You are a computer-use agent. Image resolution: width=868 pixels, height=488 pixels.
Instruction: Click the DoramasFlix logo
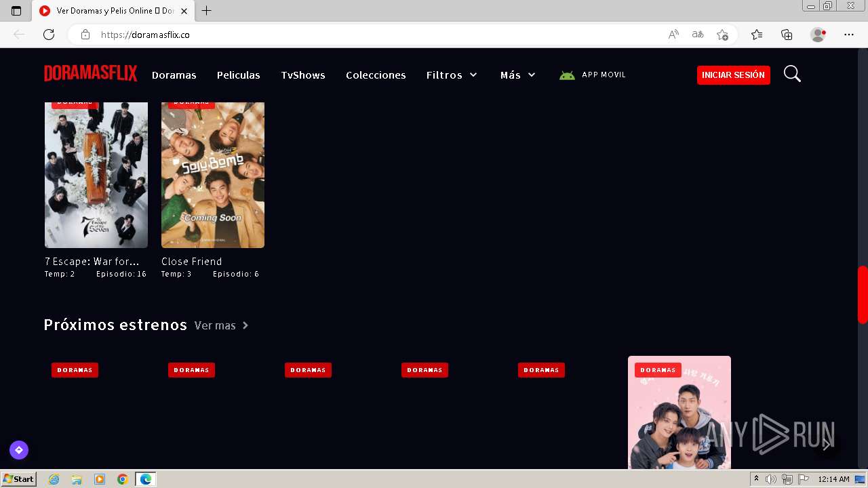[91, 74]
